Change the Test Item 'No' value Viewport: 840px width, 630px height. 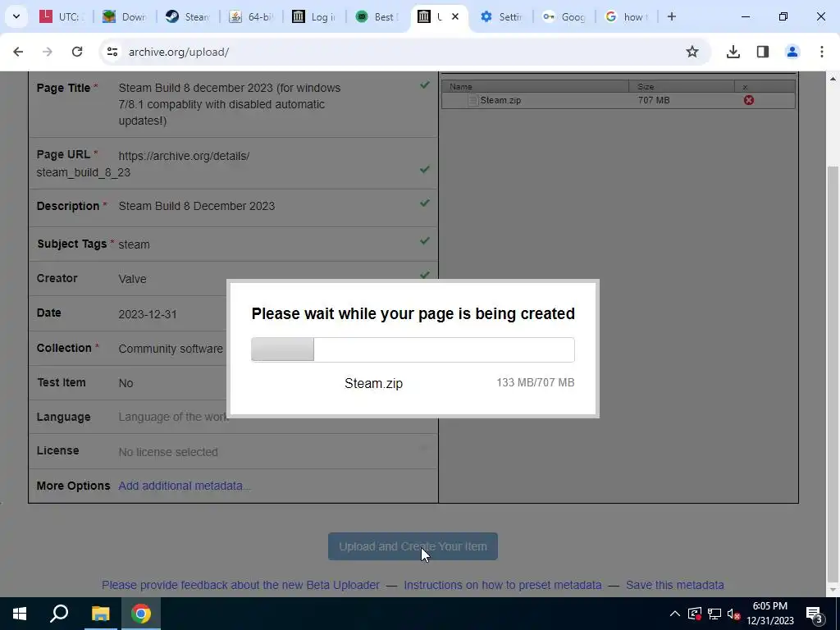pyautogui.click(x=126, y=383)
